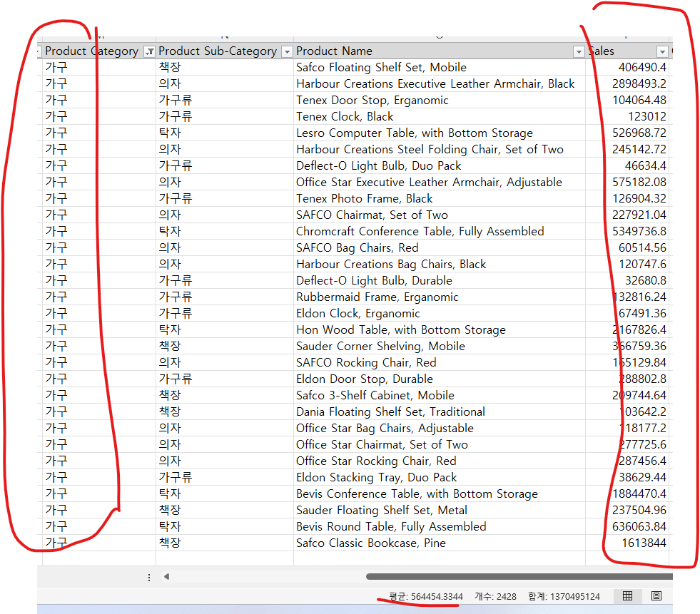Select cell Eldon Stacking Tray, Duo Pack
The image size is (700, 614).
coord(440,478)
